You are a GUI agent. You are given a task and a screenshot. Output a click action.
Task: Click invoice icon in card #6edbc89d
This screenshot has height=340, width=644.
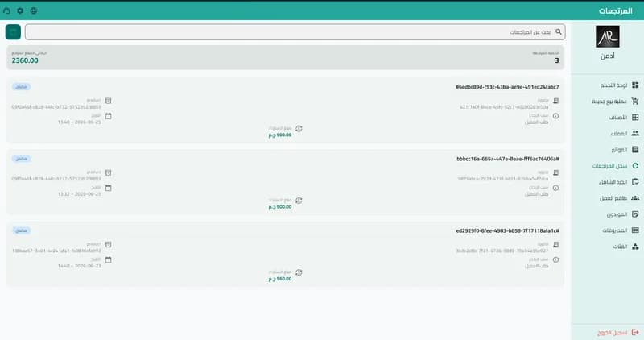pos(555,101)
